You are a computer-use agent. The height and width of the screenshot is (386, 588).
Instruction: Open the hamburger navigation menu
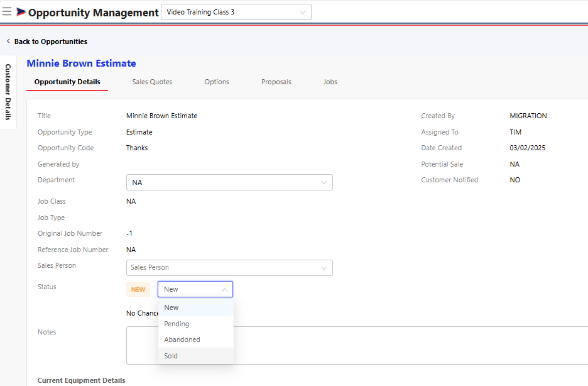pos(7,11)
